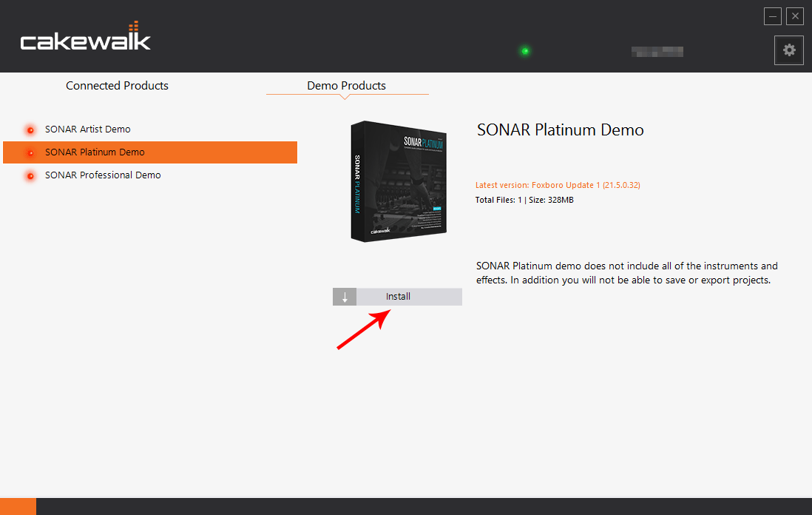812x515 pixels.
Task: Select the highlighted SONAR Platinum Demo entry
Action: 95,152
